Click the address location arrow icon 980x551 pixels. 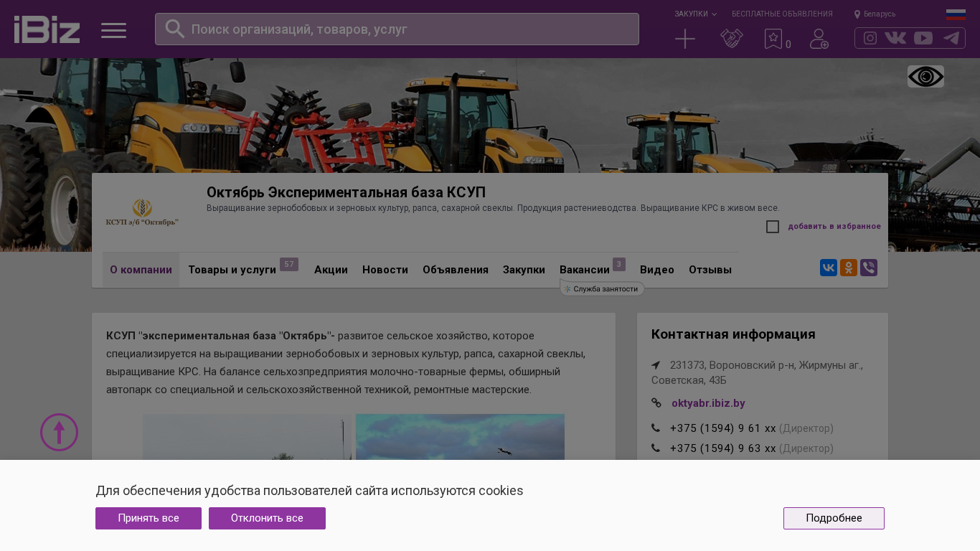pos(656,365)
